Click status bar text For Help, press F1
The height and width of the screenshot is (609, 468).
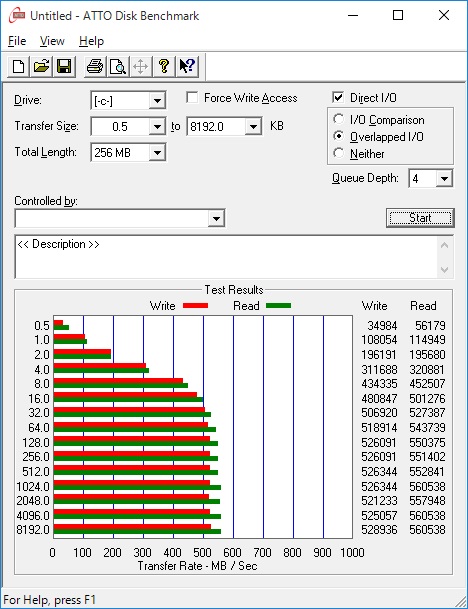click(x=49, y=600)
